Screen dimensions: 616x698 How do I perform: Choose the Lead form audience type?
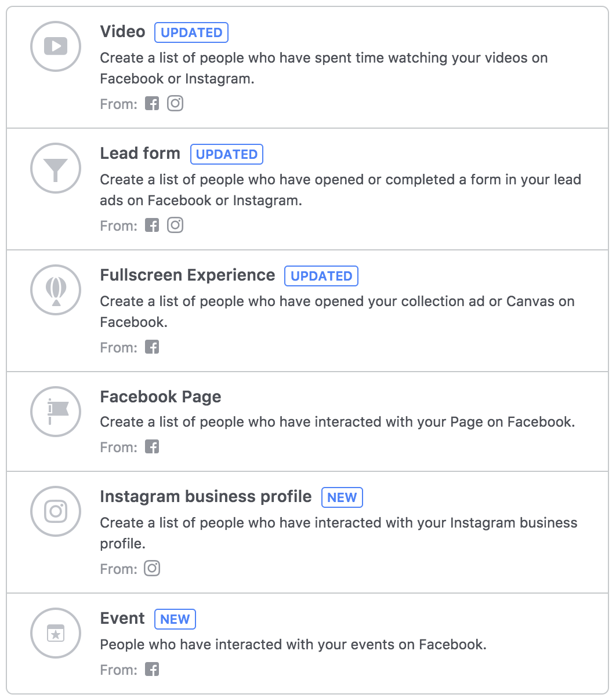tap(140, 153)
